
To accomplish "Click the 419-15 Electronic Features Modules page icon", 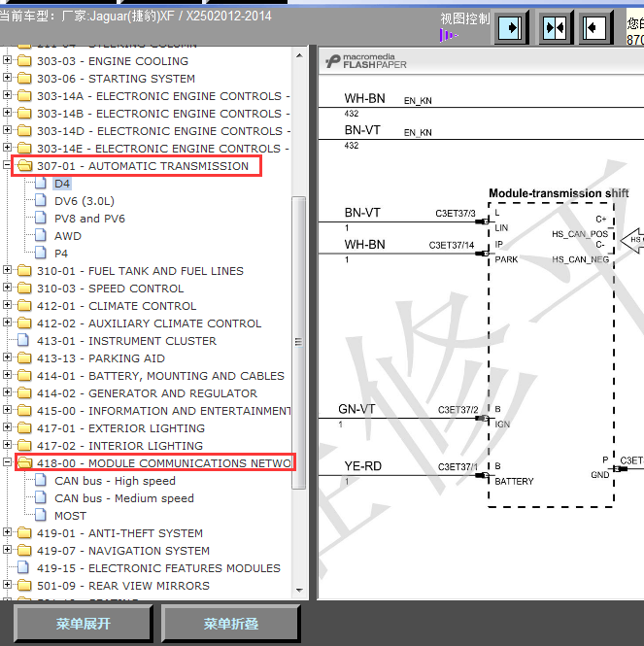I will pos(23,567).
